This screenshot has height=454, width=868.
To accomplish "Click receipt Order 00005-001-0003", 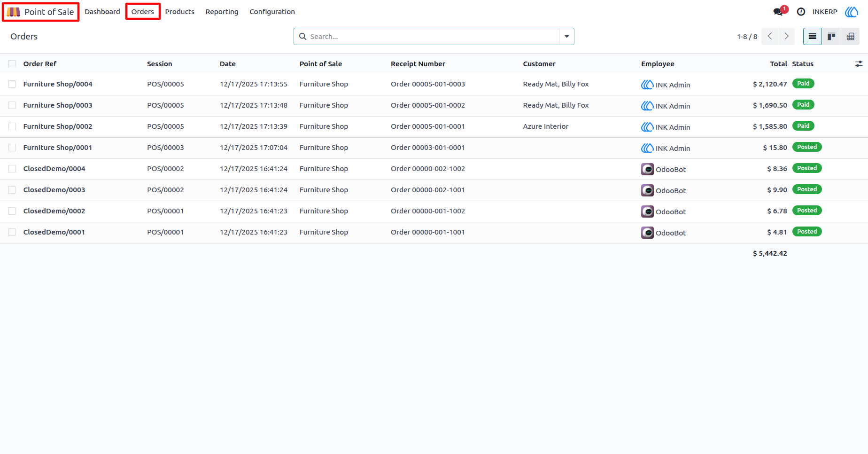I will 428,84.
